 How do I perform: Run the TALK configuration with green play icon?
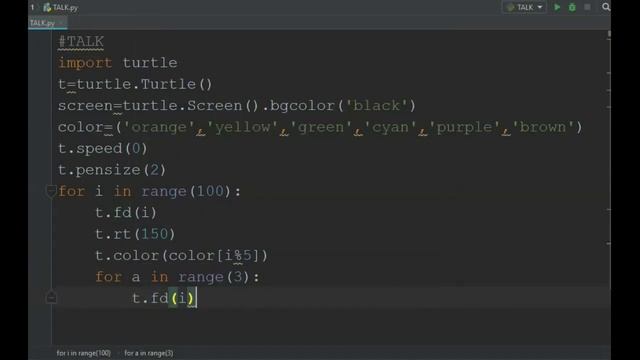(557, 7)
